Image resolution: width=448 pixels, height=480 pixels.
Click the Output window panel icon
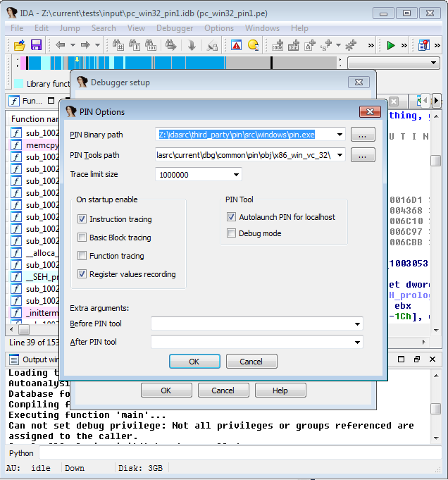(14, 359)
